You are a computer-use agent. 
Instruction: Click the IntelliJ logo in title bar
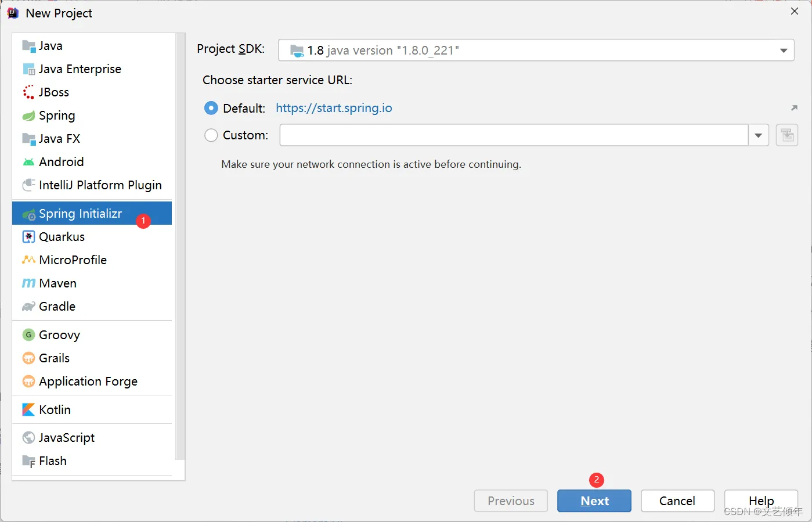[12, 13]
